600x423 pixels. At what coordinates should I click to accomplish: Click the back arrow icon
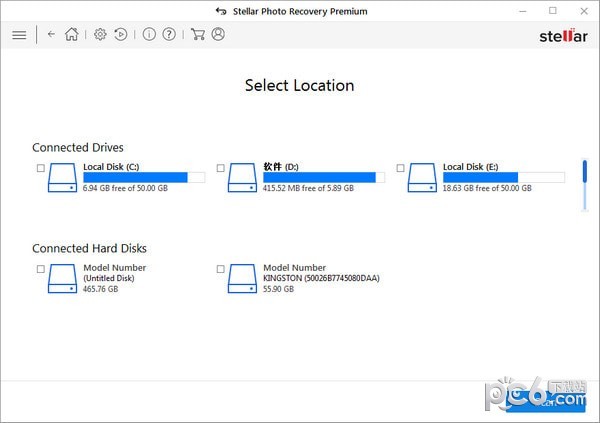click(x=52, y=35)
